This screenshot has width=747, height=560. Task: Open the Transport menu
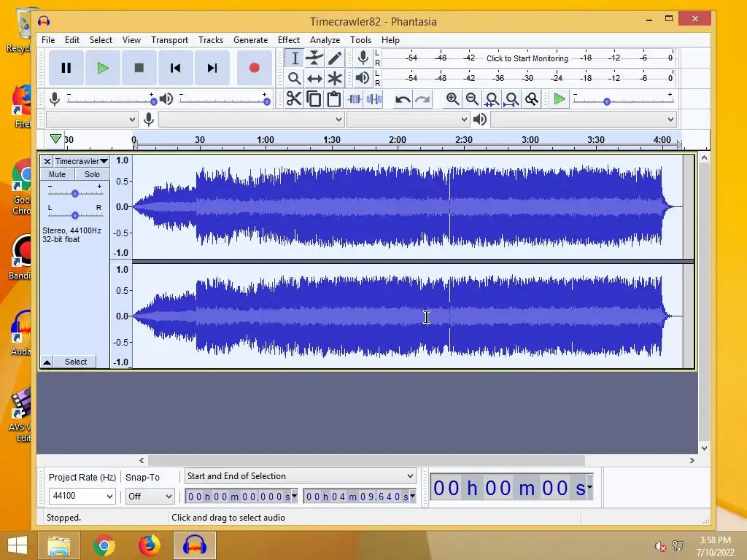(169, 40)
